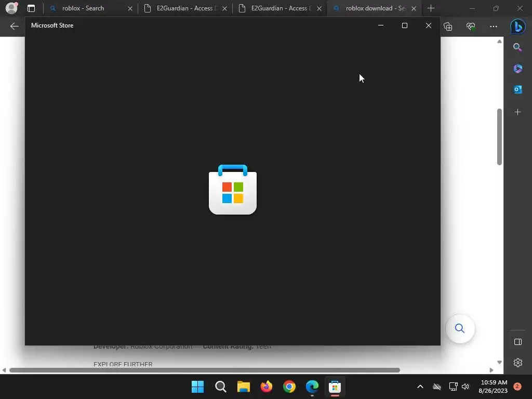532x399 pixels.
Task: Close the Microsoft Store window
Action: [x=429, y=25]
